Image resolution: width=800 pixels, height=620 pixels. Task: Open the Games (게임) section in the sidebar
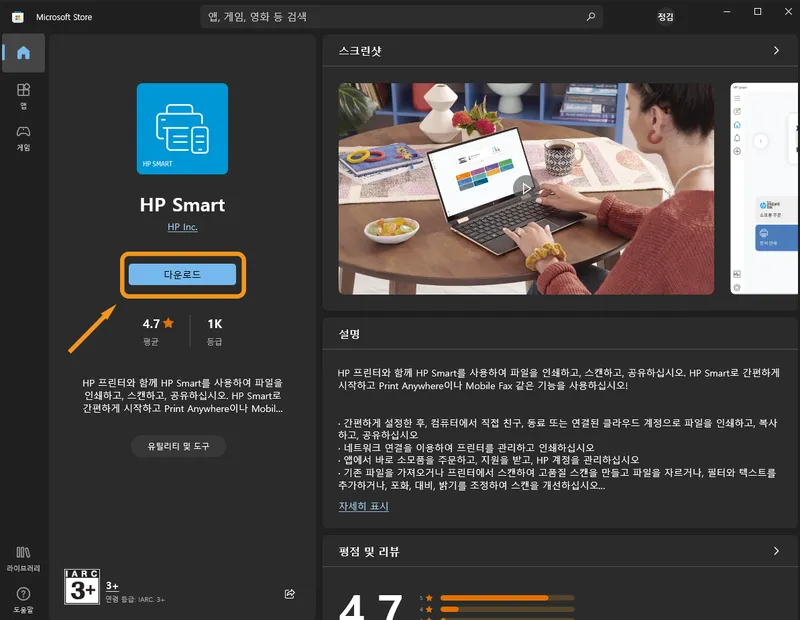pyautogui.click(x=23, y=138)
